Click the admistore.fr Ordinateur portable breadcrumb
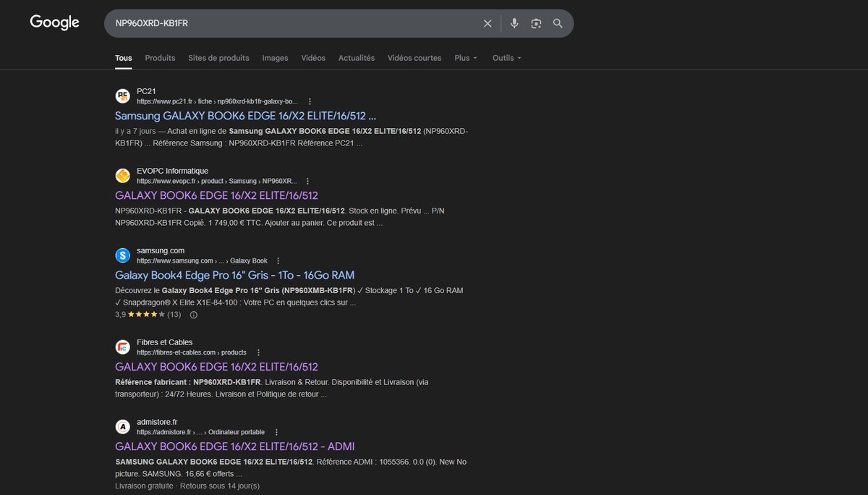Viewport: 868px width, 495px height. coord(200,432)
